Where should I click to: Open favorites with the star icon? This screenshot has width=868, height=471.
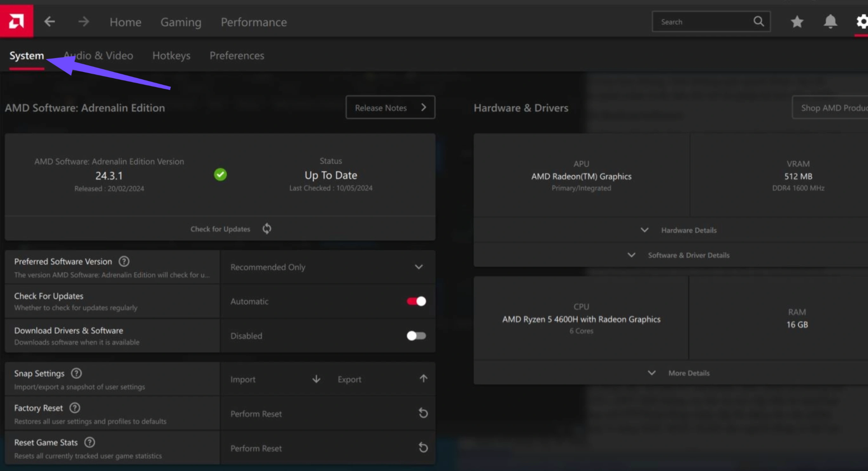(x=797, y=22)
